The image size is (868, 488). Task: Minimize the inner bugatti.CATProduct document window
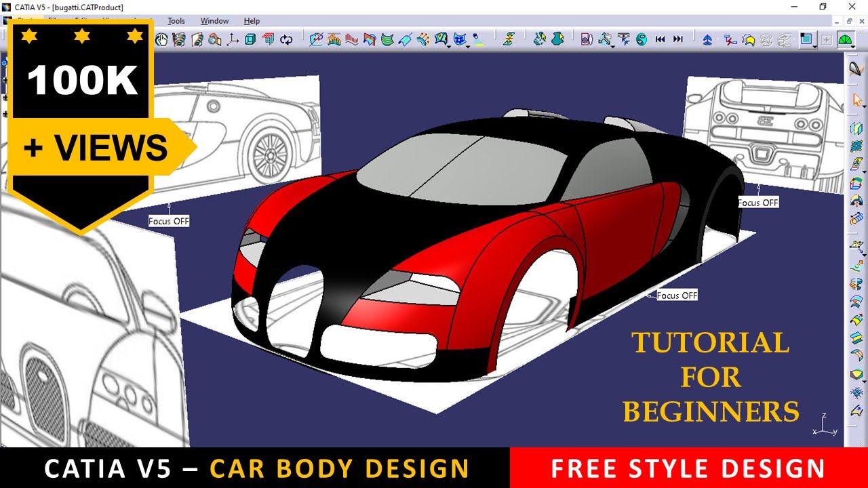pyautogui.click(x=835, y=21)
